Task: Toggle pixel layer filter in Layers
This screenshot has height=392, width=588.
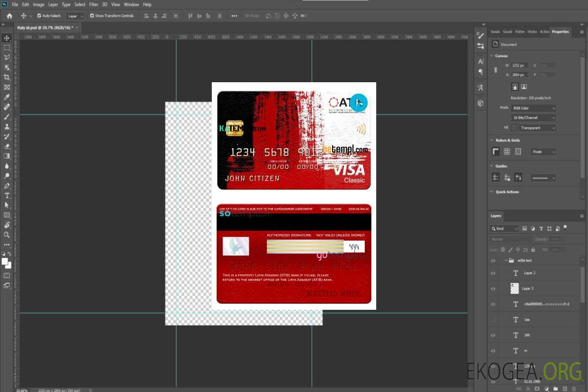Action: (x=525, y=229)
